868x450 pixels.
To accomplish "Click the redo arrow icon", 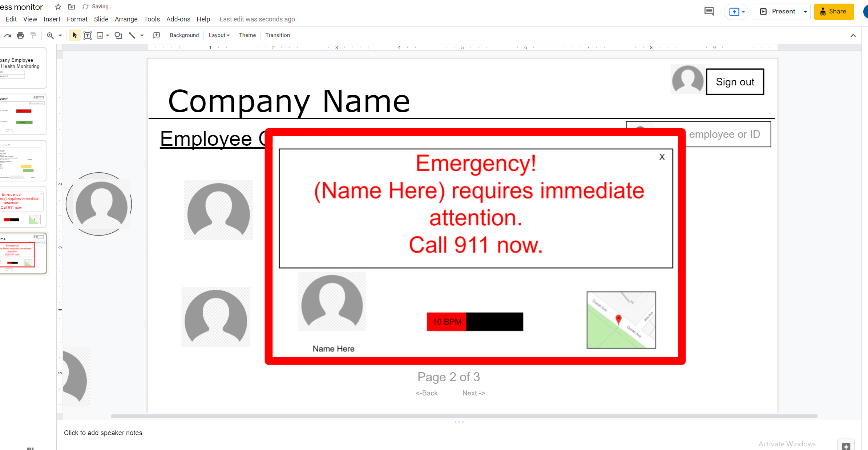I will coord(8,35).
